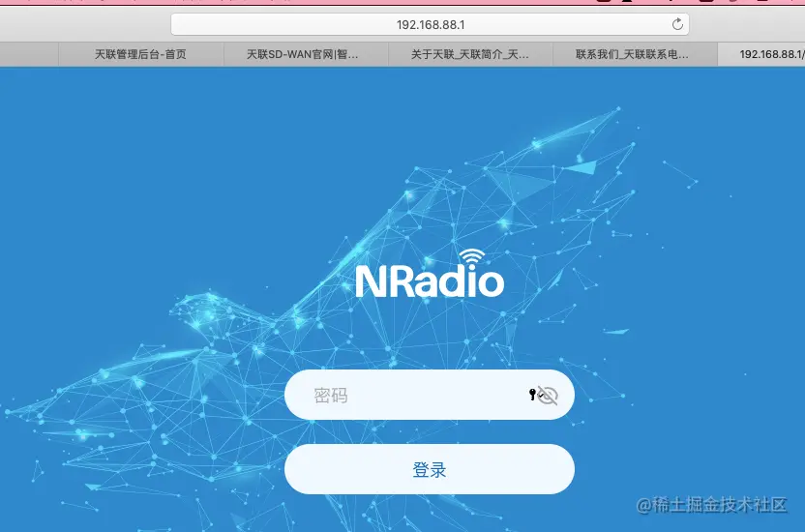
Task: Switch to 天联管理后台-首页 tab
Action: (140, 54)
